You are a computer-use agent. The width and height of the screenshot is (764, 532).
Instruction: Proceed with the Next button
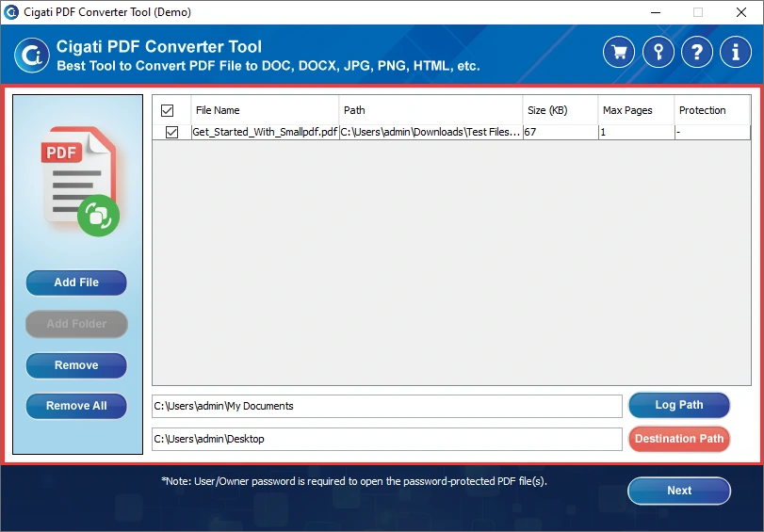(679, 491)
